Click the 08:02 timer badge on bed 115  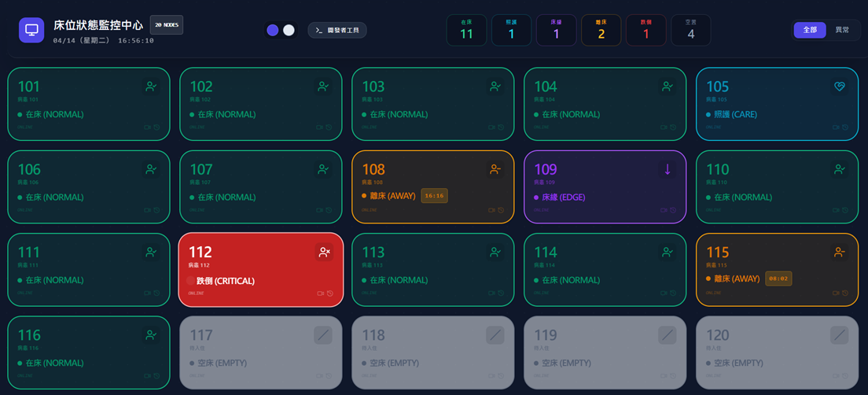(x=779, y=279)
